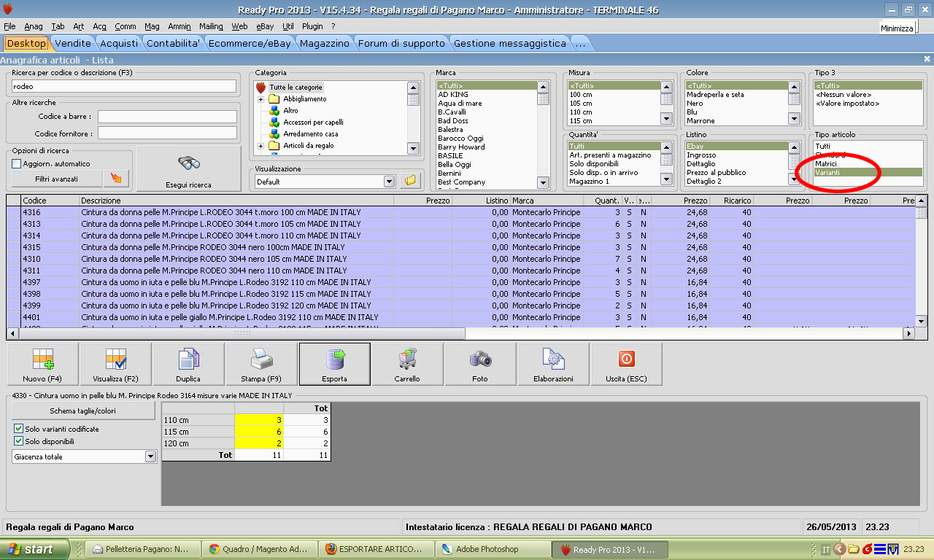
Task: Switch to the Contabilita' tab
Action: (174, 43)
